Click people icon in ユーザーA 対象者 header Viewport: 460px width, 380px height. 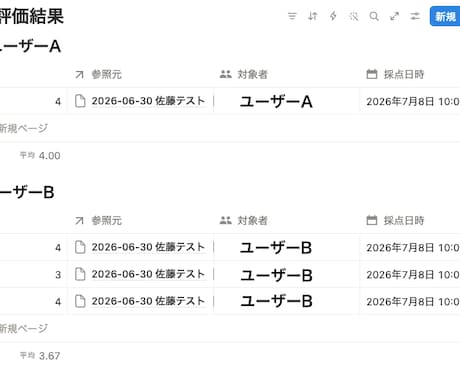click(226, 74)
